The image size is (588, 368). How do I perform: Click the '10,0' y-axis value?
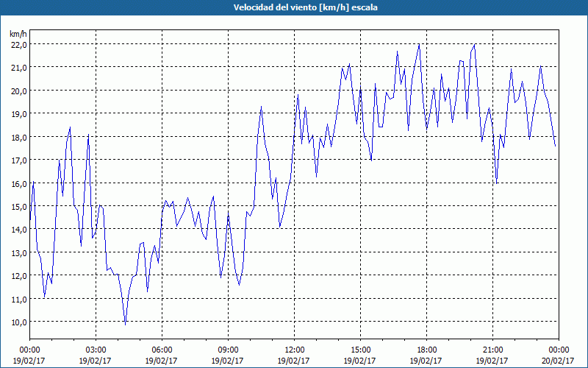coord(18,322)
